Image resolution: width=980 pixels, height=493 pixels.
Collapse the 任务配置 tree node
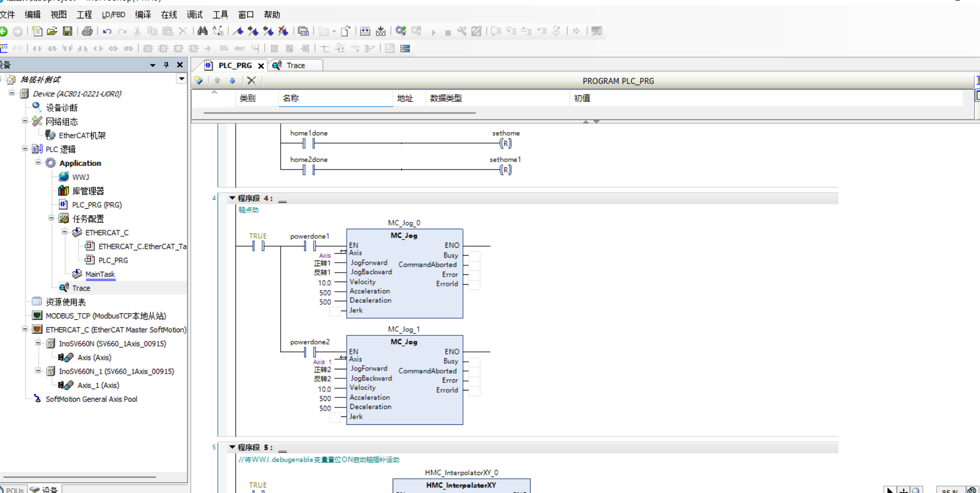click(51, 218)
